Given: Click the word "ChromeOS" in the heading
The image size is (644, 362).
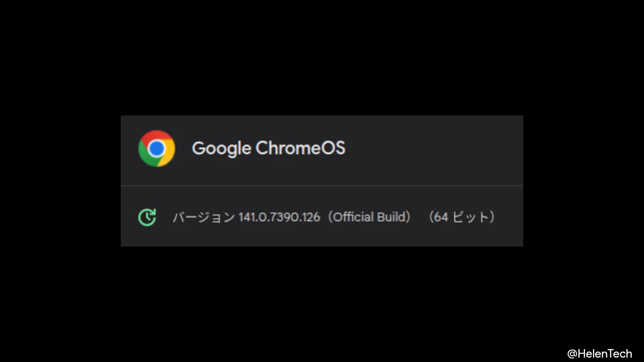Looking at the screenshot, I should pos(300,148).
